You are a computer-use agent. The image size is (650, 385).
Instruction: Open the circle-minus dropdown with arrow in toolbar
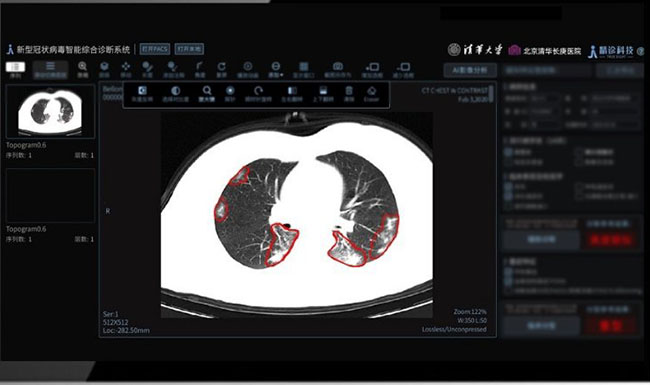[x=275, y=69]
